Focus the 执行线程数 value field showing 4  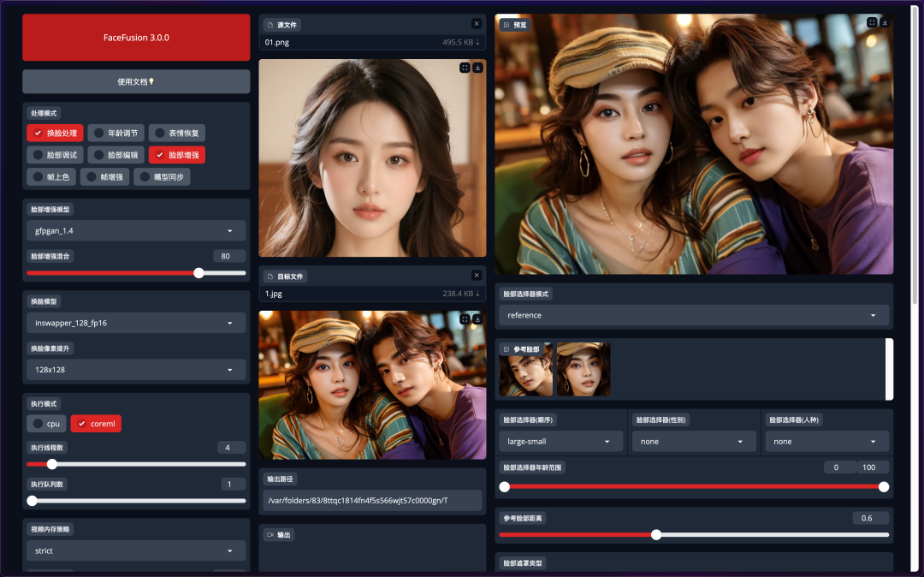coord(232,448)
